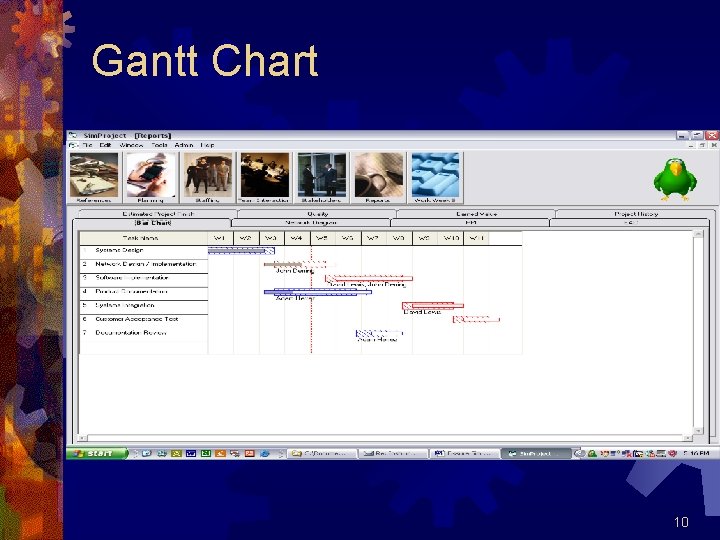
Task: Click the W11 week column header
Action: pos(476,238)
